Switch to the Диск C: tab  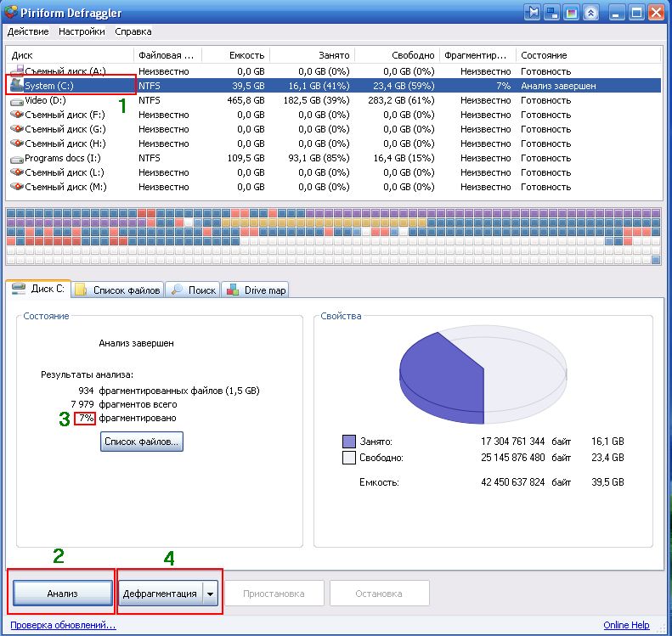click(37, 289)
